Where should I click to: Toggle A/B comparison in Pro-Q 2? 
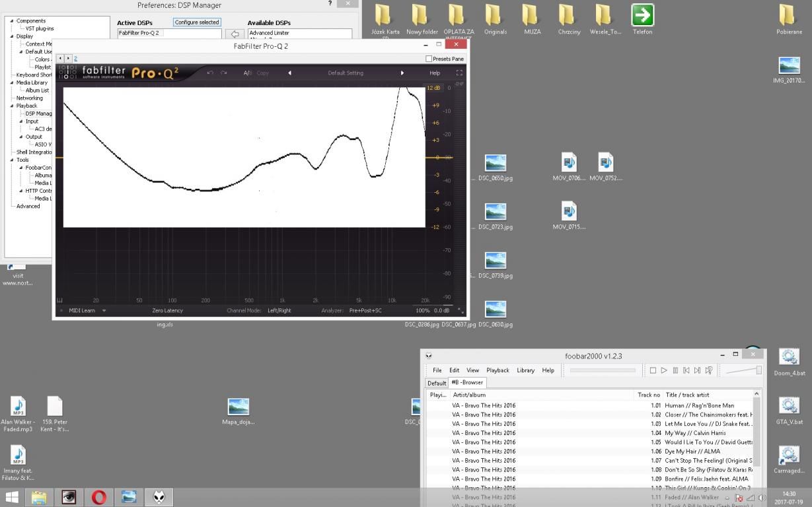click(247, 73)
